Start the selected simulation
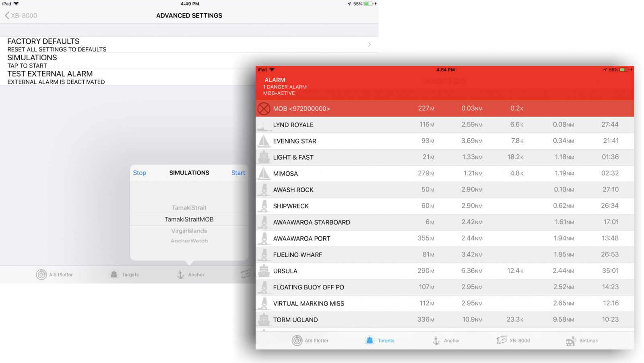 tap(238, 173)
